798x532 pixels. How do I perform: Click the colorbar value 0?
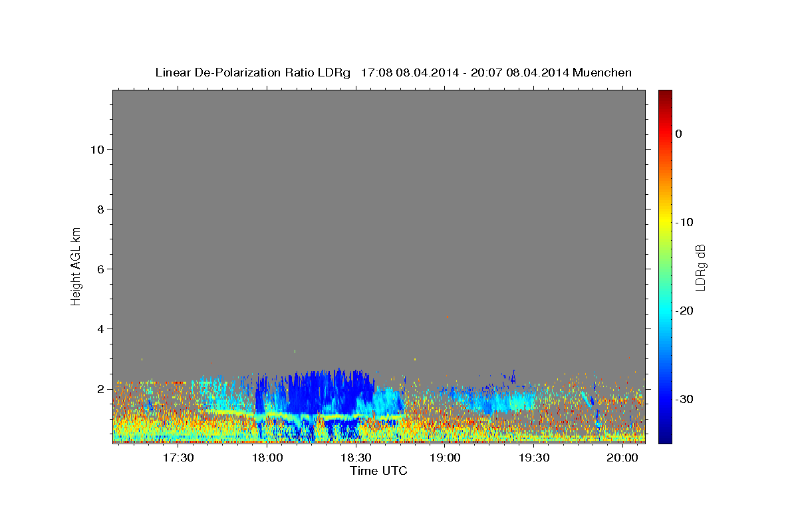pyautogui.click(x=679, y=134)
